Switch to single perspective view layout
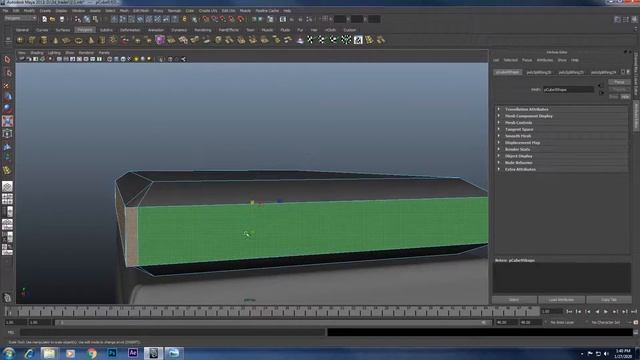This screenshot has height=360, width=640. (7, 187)
